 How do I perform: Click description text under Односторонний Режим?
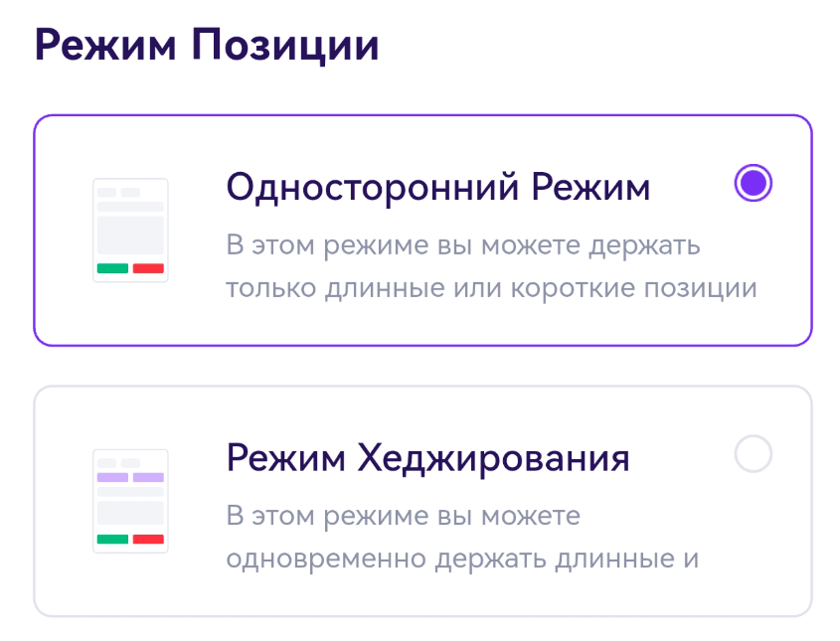[491, 266]
